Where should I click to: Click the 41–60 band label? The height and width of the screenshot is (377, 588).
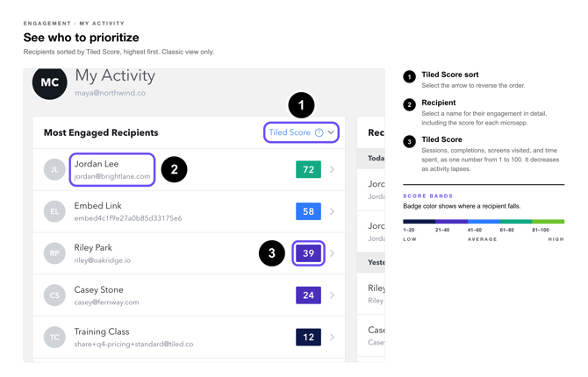pos(475,230)
